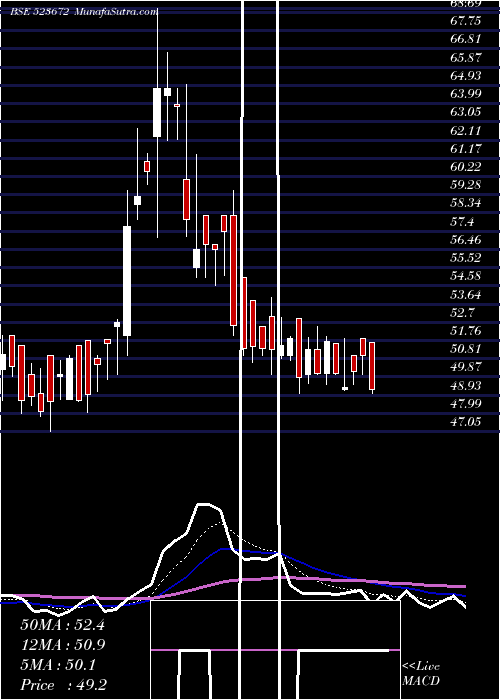Screen dimensions: 500x700
Task: Select the 47.05 bottom price label
Action: click(x=466, y=422)
